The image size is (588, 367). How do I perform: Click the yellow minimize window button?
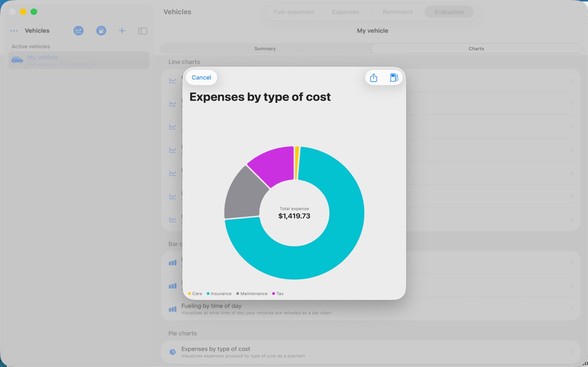pos(23,12)
